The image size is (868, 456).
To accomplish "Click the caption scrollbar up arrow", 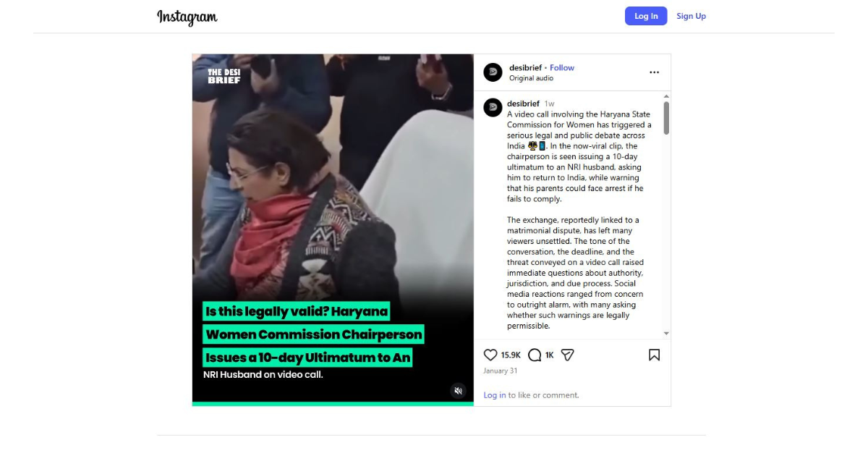I will pos(666,96).
